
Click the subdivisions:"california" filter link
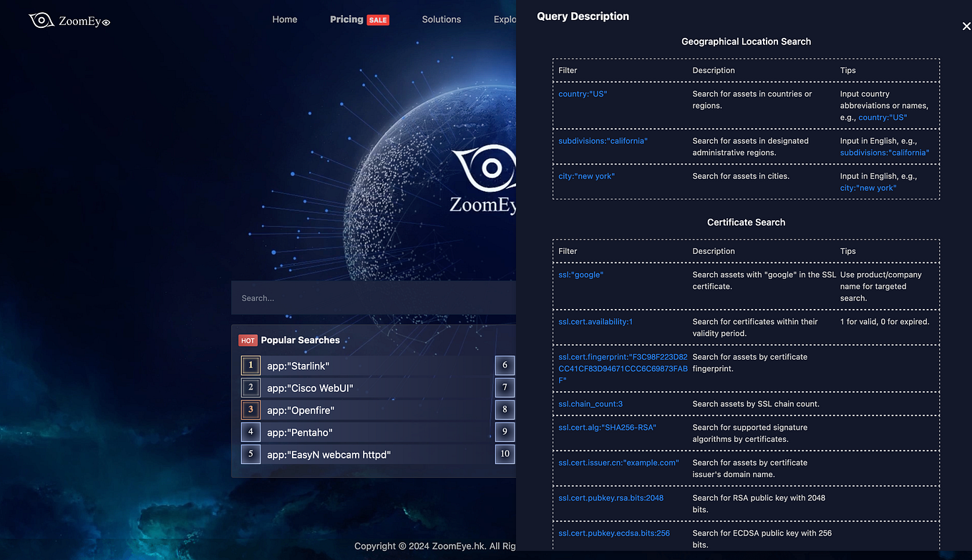point(603,141)
